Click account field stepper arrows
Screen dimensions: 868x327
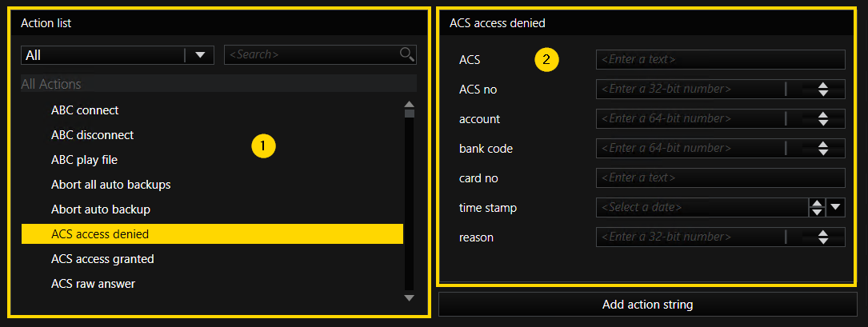point(822,118)
